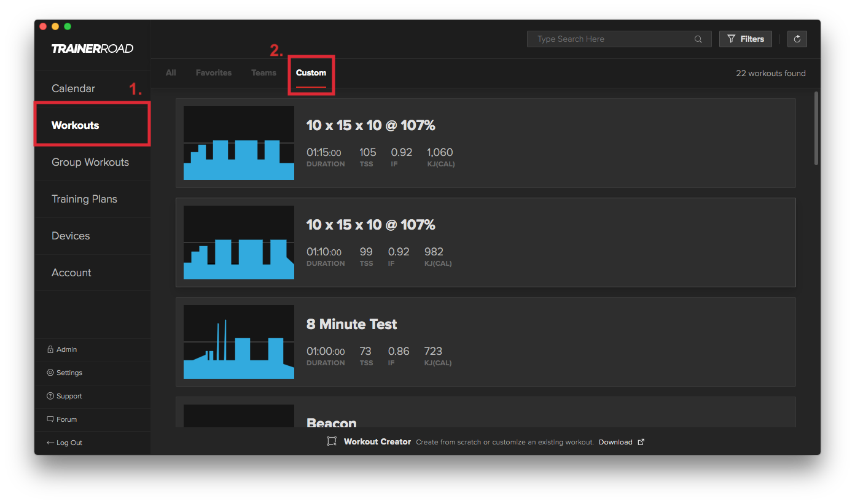The height and width of the screenshot is (504, 855).
Task: Click the workout list vertical scrollbar
Action: pyautogui.click(x=816, y=128)
